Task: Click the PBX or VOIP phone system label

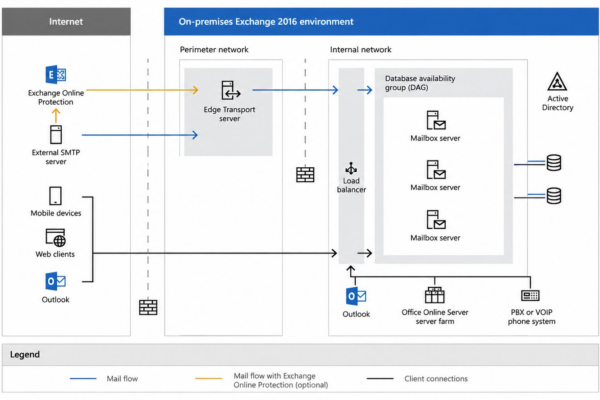Action: [x=532, y=317]
